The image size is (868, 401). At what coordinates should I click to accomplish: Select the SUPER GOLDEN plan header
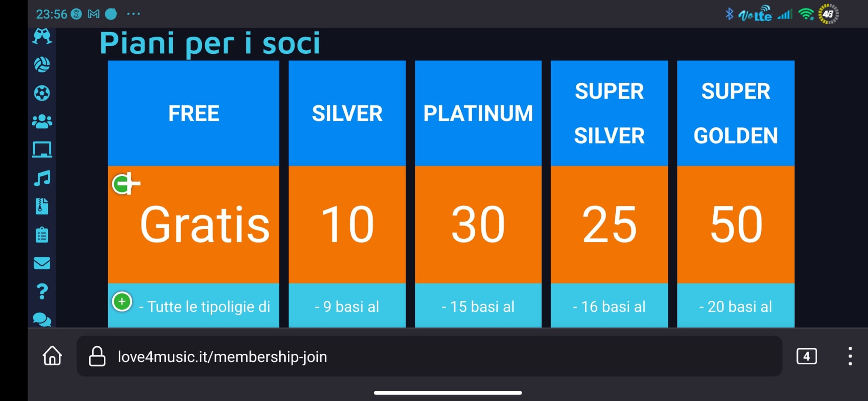[x=736, y=113]
